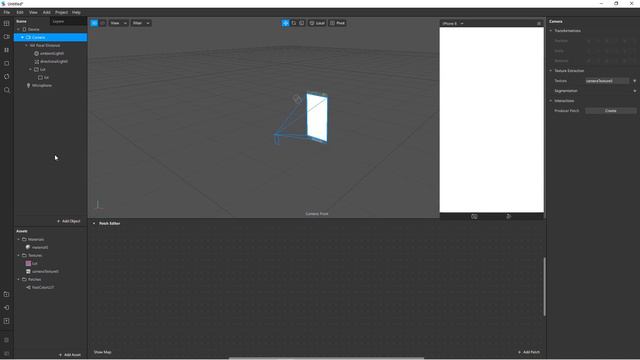Screen dimensions: 640x360
Task: Open the Segmentation dropdown arrow
Action: [x=634, y=91]
